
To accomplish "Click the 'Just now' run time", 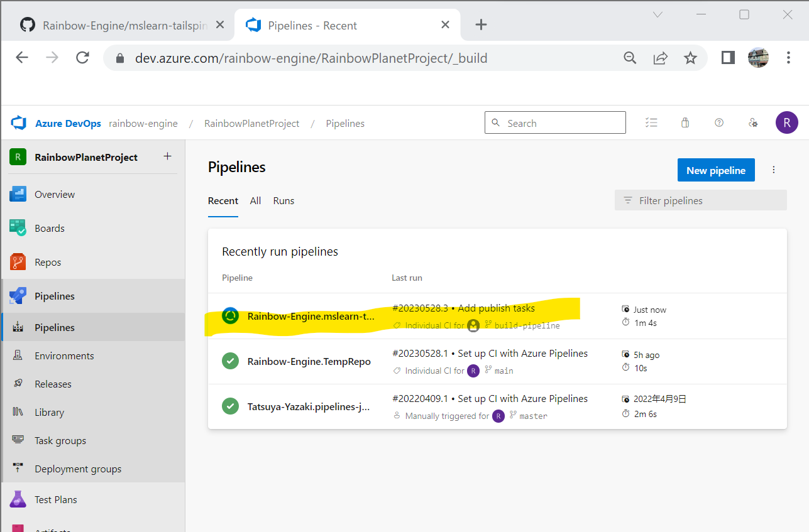I will [650, 310].
